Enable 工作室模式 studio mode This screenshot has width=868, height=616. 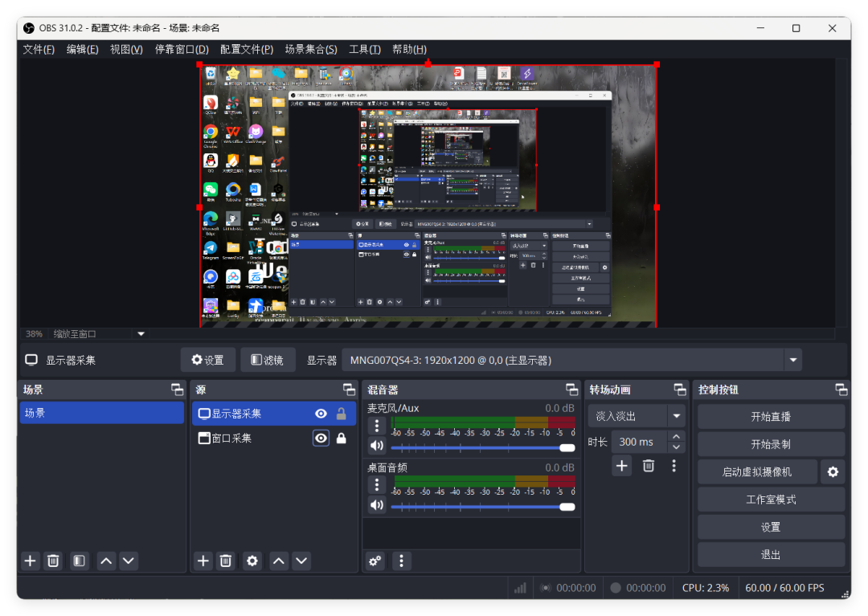coord(771,500)
